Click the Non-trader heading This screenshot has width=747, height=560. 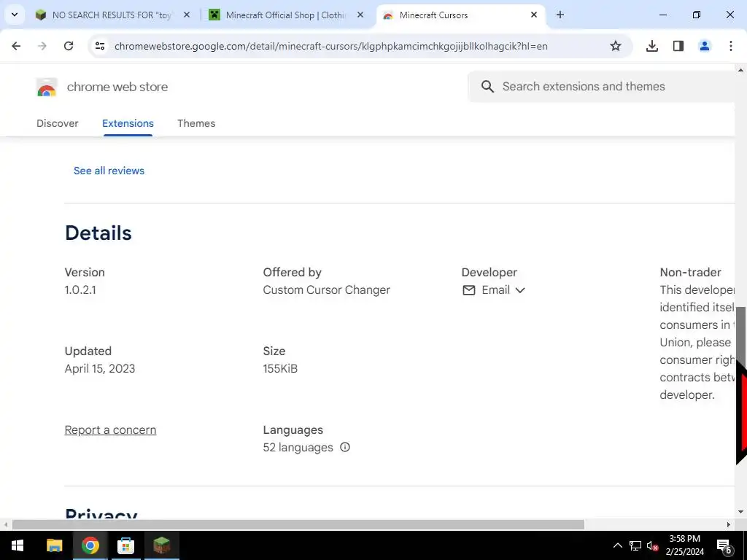coord(690,273)
